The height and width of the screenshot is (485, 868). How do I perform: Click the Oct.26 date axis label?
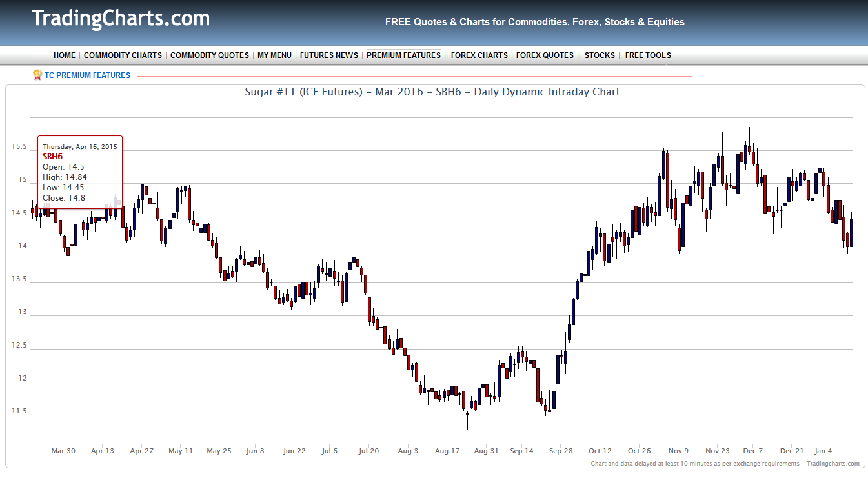pos(639,451)
